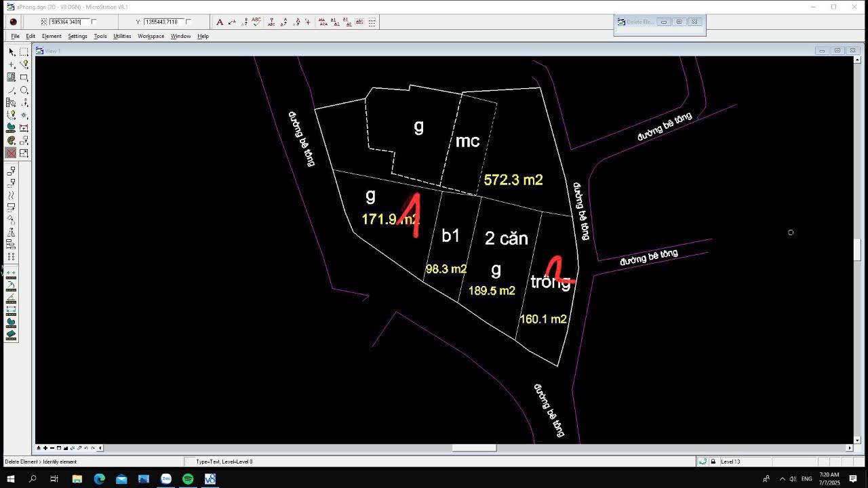Show hidden system tray icons chevron

(x=782, y=479)
